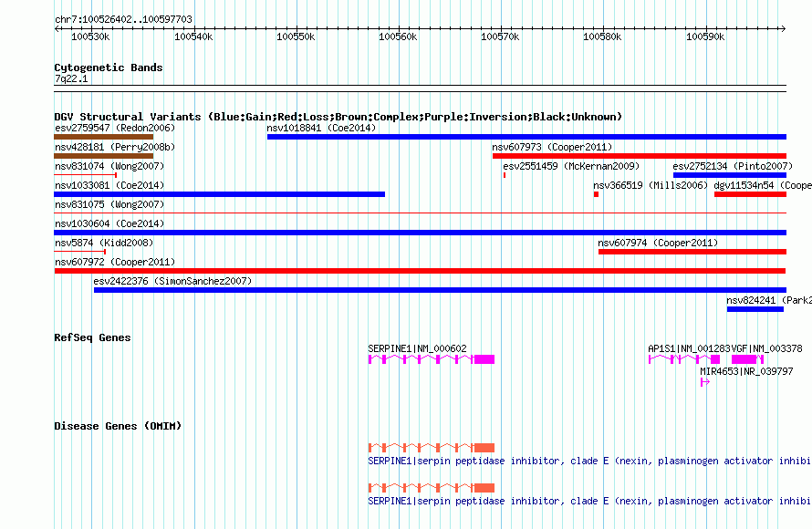This screenshot has height=529, width=812.
Task: Click chr7:100526402..100597703 coordinates label
Action: [x=123, y=19]
